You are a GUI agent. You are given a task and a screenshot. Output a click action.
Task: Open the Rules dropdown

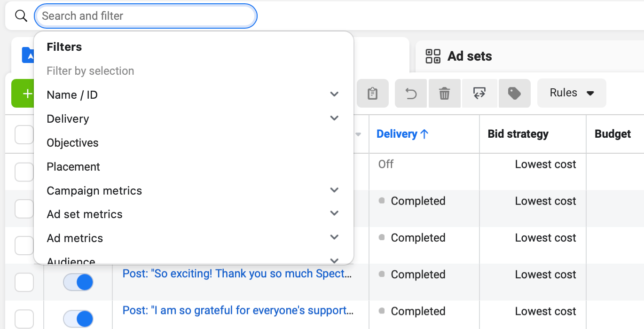572,93
